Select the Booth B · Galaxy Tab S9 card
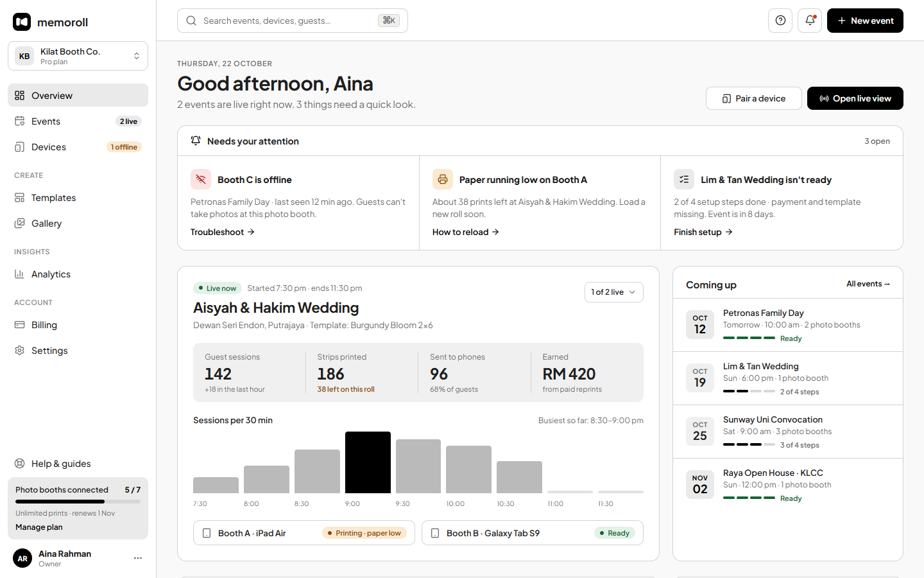Viewport: 924px width, 578px height. coord(533,533)
